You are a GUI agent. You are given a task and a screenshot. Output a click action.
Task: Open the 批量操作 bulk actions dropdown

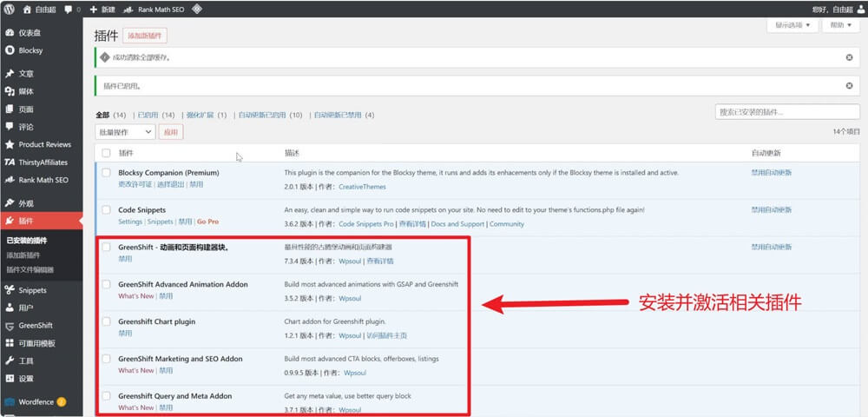coord(125,132)
